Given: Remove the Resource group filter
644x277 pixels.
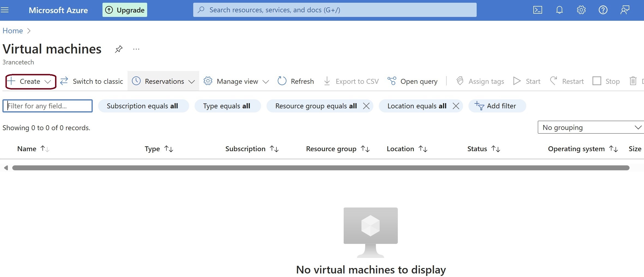Looking at the screenshot, I should pos(366,106).
